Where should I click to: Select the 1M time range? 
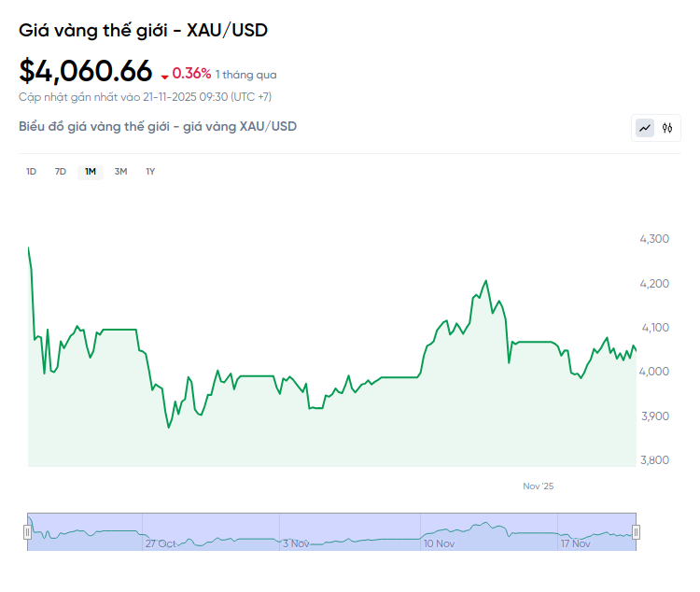(91, 171)
